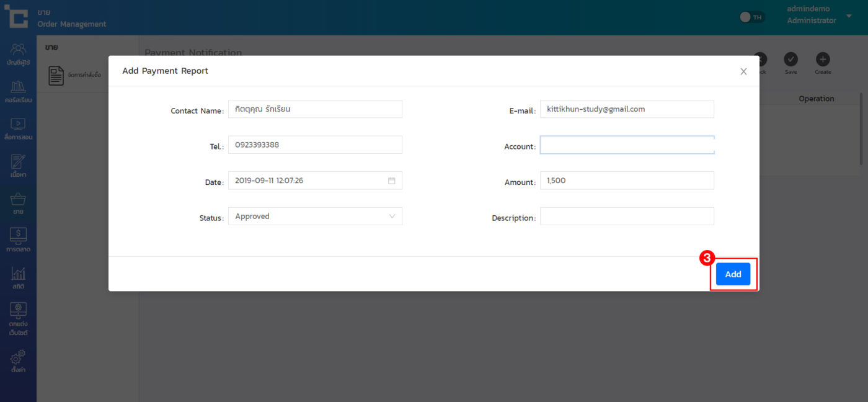Click the Create plus icon
The height and width of the screenshot is (402, 868).
pos(823,60)
